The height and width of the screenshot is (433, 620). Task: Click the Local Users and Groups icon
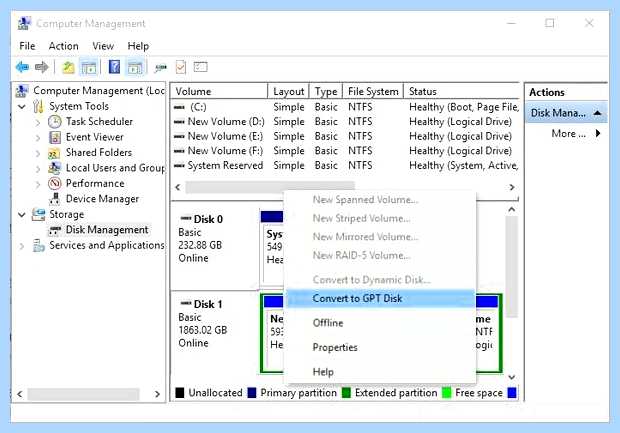(x=55, y=168)
